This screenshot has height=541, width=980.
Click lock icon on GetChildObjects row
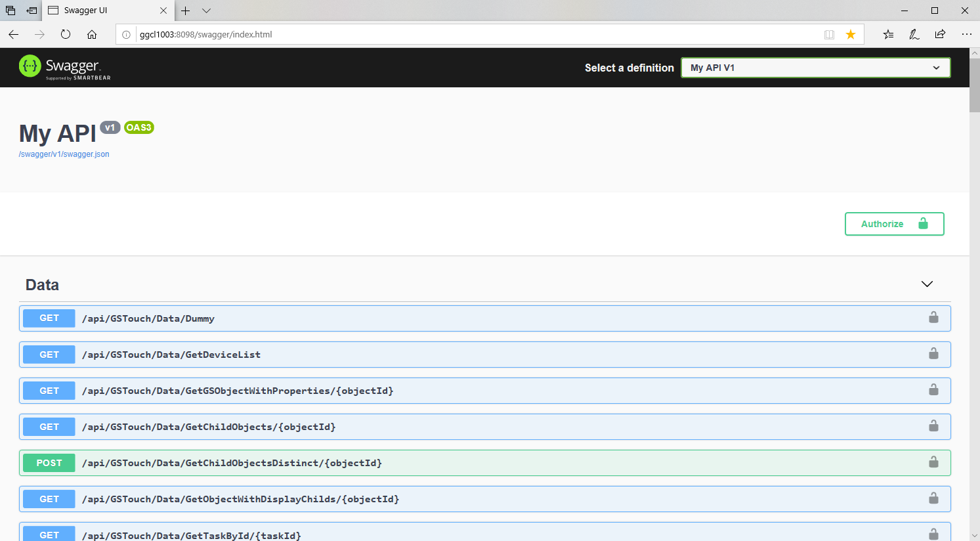(933, 426)
